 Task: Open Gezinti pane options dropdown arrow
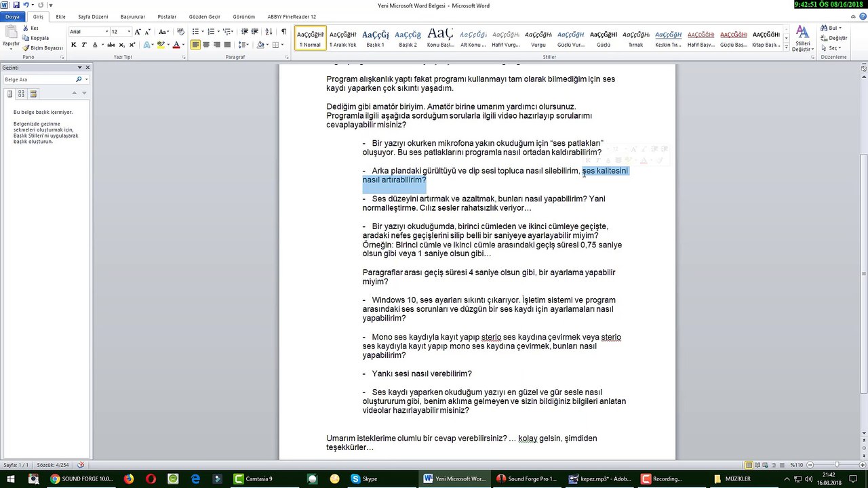(x=79, y=68)
